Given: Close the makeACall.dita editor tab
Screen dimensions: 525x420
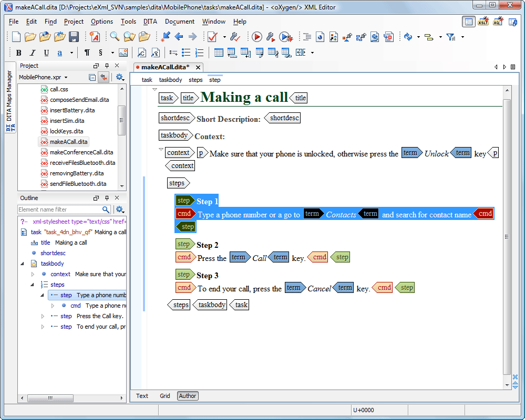Looking at the screenshot, I should click(x=198, y=67).
